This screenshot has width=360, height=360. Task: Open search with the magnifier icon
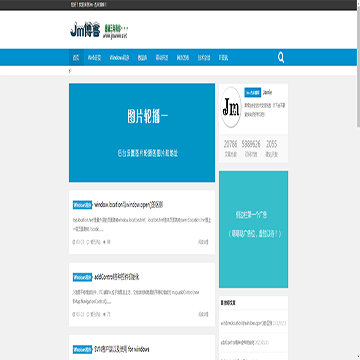[x=281, y=58]
